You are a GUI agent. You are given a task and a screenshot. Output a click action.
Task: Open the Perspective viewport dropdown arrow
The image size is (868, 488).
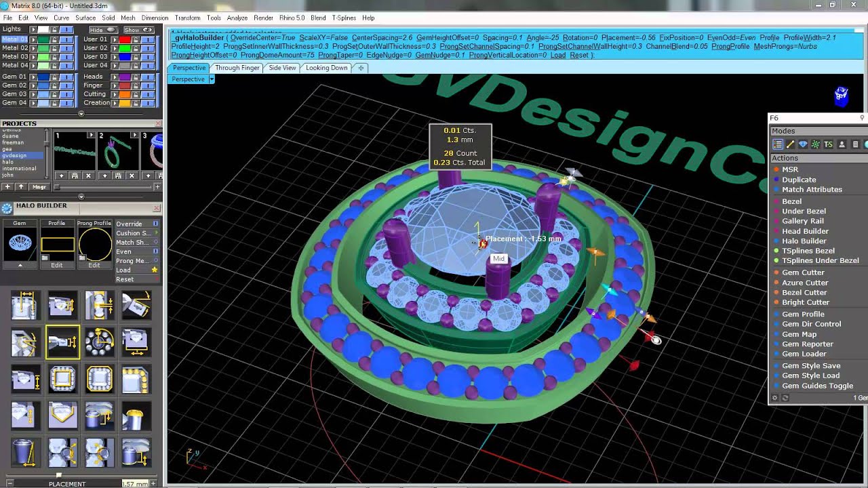211,79
